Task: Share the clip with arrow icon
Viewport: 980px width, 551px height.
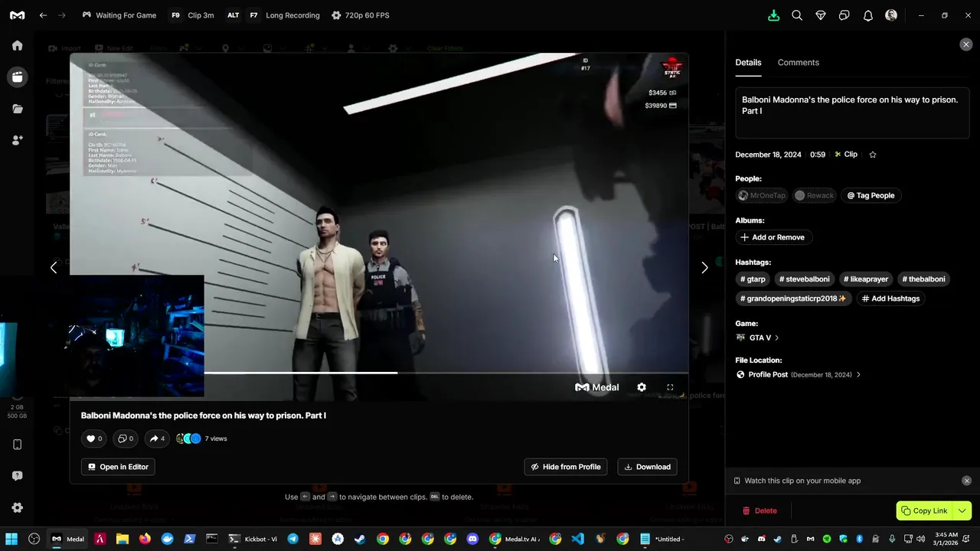Action: point(157,439)
